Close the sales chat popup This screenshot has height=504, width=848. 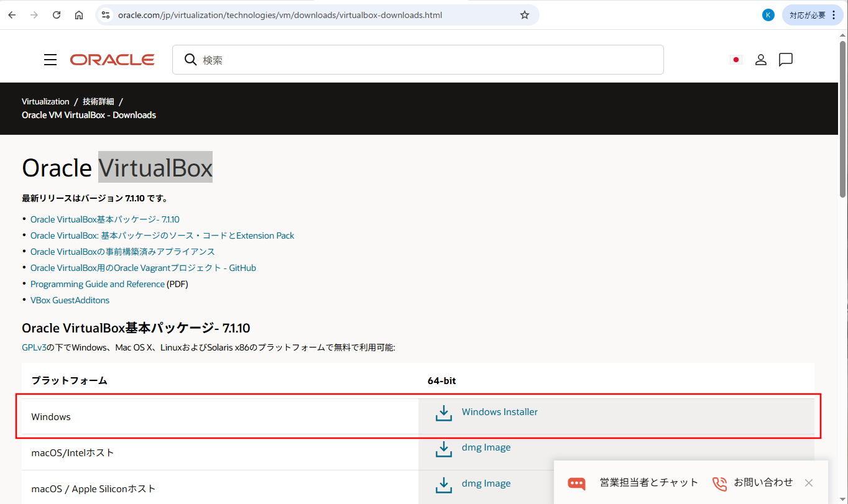pyautogui.click(x=808, y=483)
